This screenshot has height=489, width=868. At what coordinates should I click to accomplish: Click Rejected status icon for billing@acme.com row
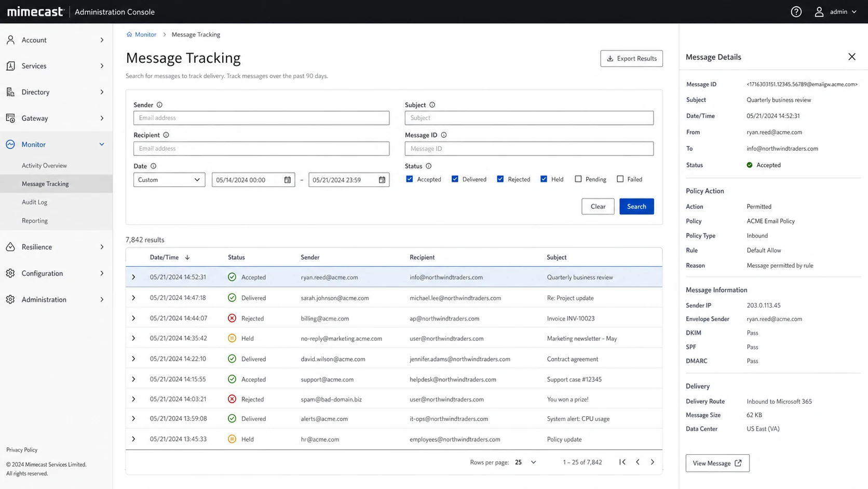[232, 318]
